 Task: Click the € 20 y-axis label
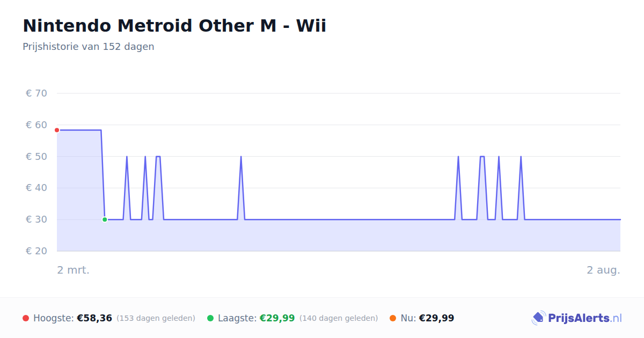[36, 251]
